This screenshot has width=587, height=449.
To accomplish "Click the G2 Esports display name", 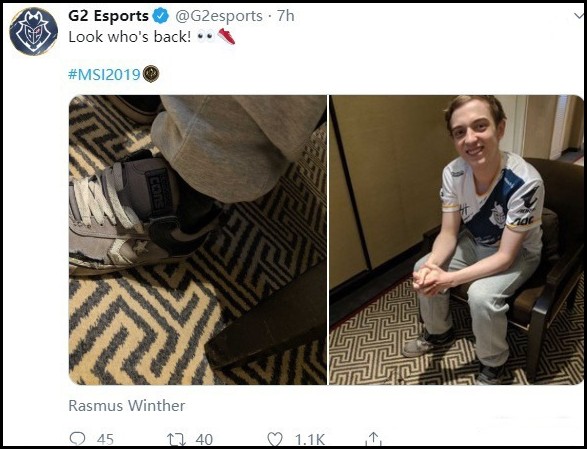I will click(108, 16).
